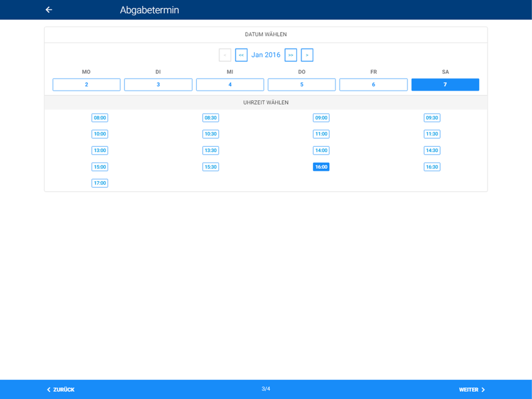Choose the 10:30 time slot
Viewport: 532px width, 399px height.
(210, 134)
